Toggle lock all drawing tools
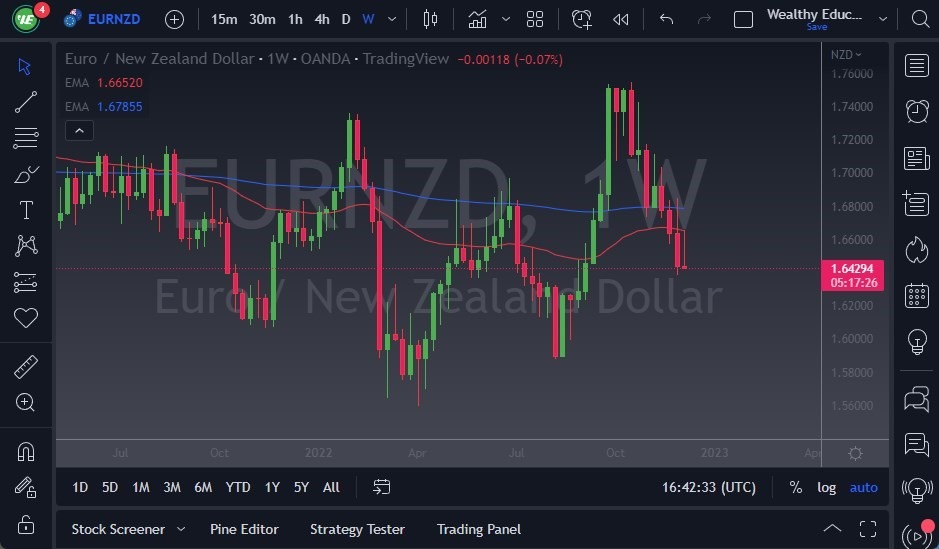This screenshot has width=939, height=549. (26, 525)
